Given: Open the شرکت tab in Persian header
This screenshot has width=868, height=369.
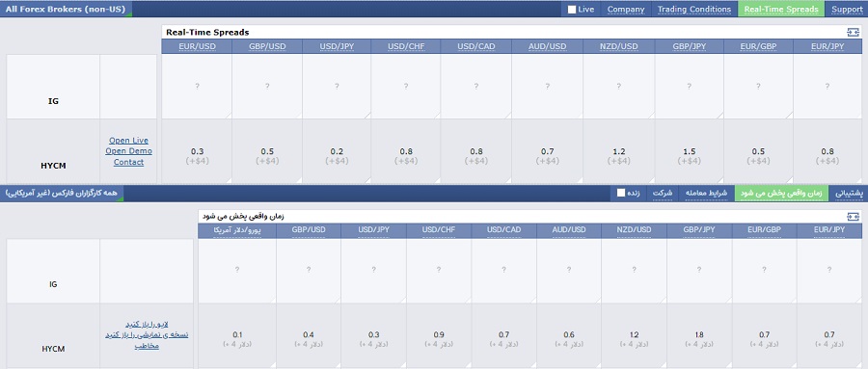Looking at the screenshot, I should 662,193.
